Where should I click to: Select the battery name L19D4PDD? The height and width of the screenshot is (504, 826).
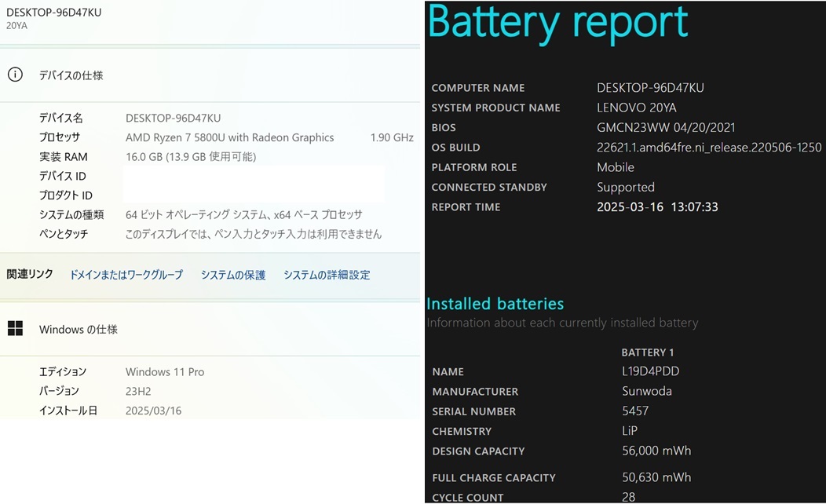tap(651, 371)
